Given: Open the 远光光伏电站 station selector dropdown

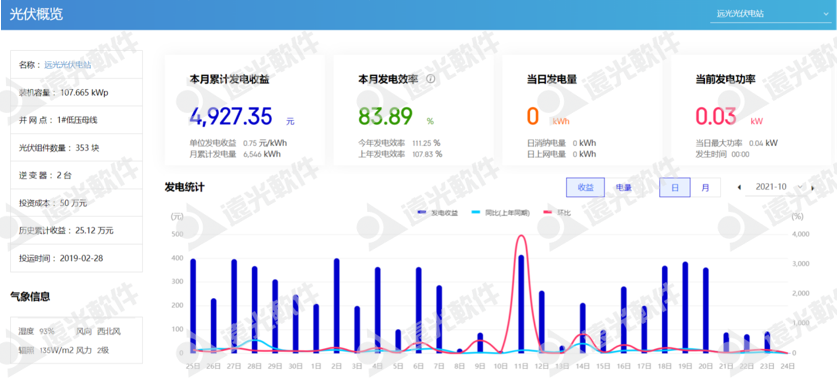Looking at the screenshot, I should (x=770, y=14).
